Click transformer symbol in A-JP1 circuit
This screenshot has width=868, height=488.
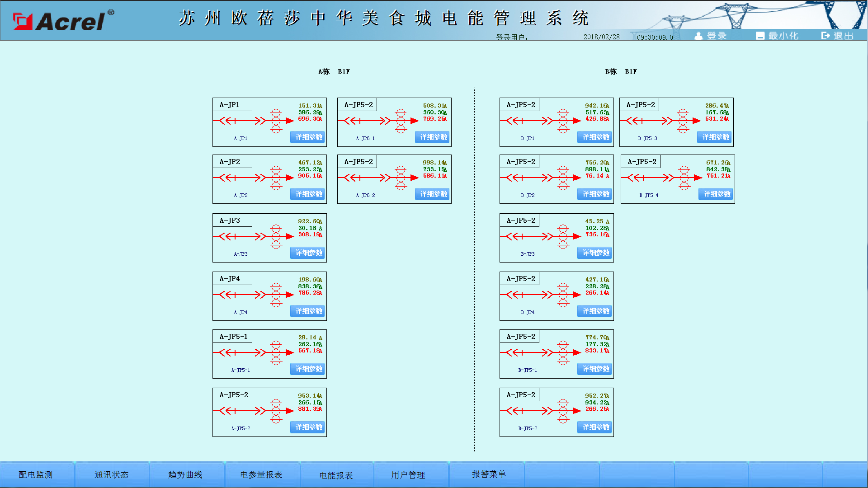tap(276, 121)
